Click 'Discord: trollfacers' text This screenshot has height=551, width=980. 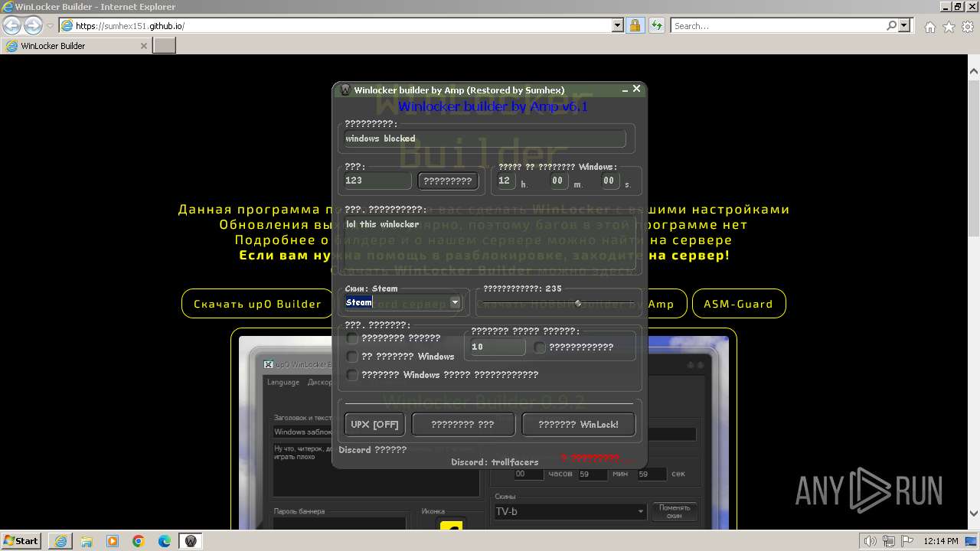point(495,462)
